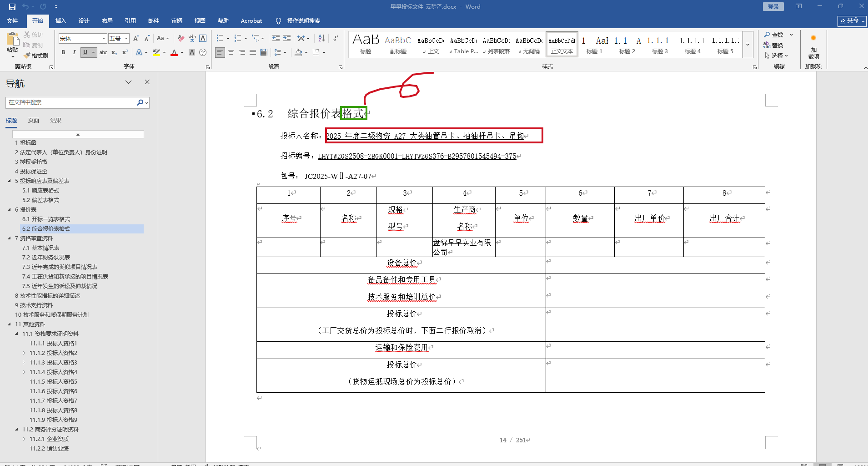The image size is (868, 466).
Task: Collapse the '5 投标响应表及偏差表' heading in navigation
Action: (x=9, y=181)
